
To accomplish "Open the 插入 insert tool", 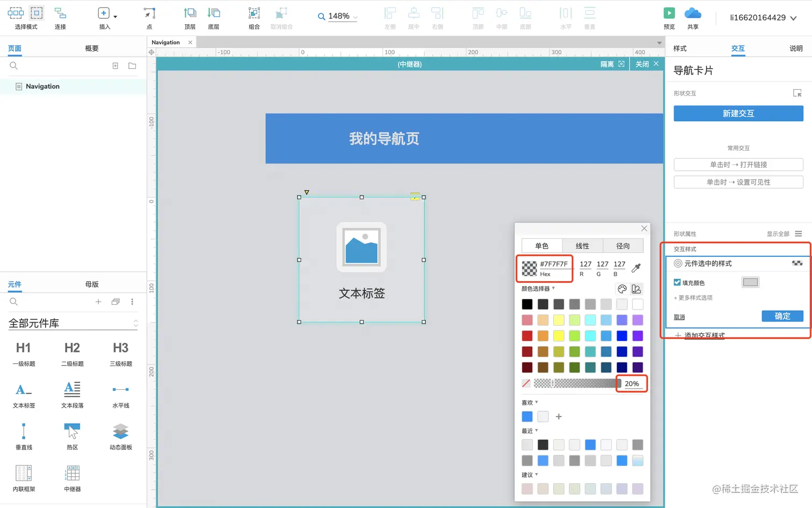I will 104,13.
